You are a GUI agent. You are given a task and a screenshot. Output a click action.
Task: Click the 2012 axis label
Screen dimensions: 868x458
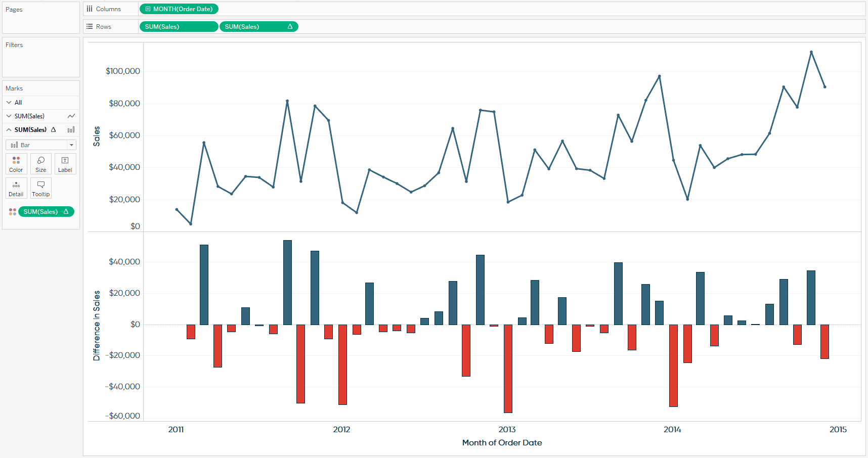click(342, 430)
